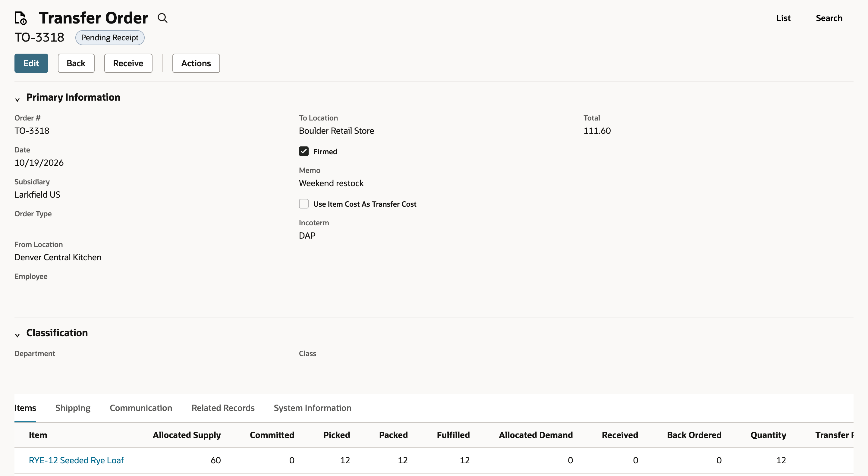Click the Edit button
This screenshot has width=868, height=476.
pos(31,63)
